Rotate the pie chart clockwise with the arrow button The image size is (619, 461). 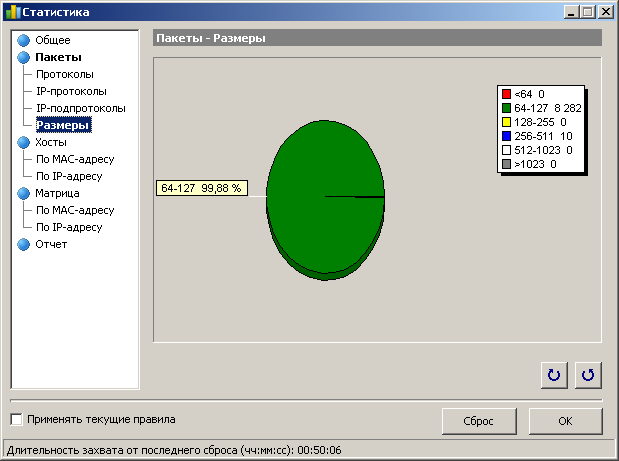pyautogui.click(x=554, y=375)
